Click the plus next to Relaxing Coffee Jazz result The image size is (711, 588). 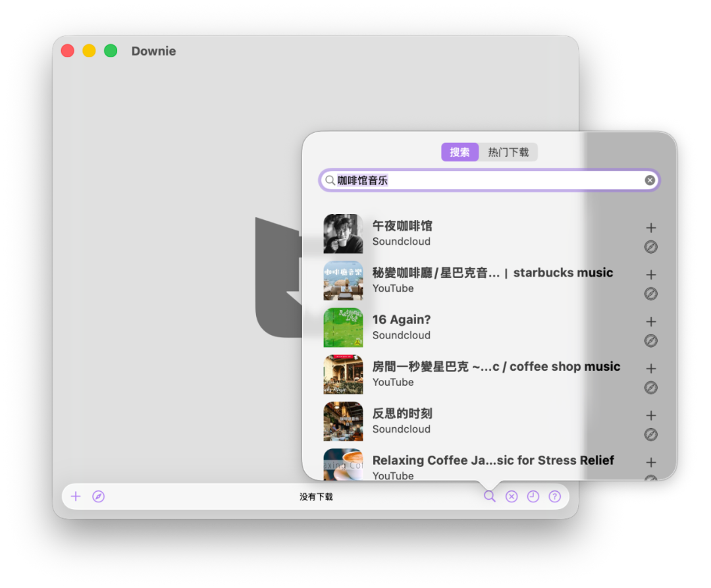point(650,462)
